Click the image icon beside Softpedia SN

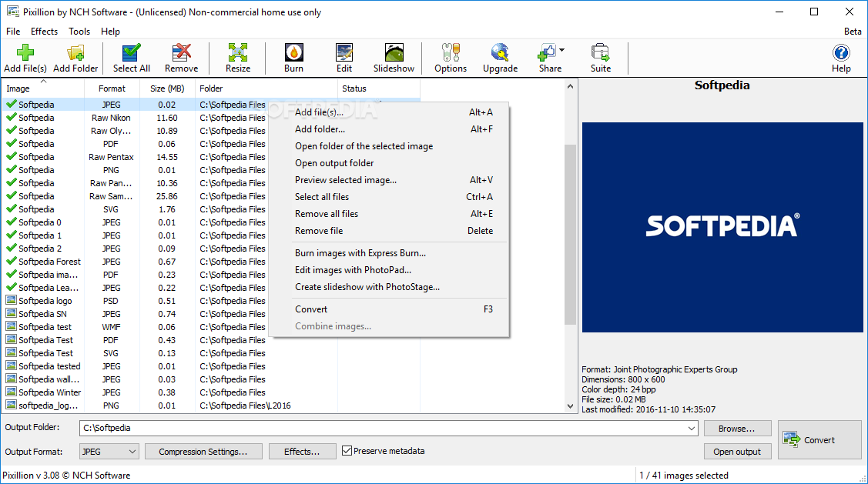pyautogui.click(x=11, y=314)
